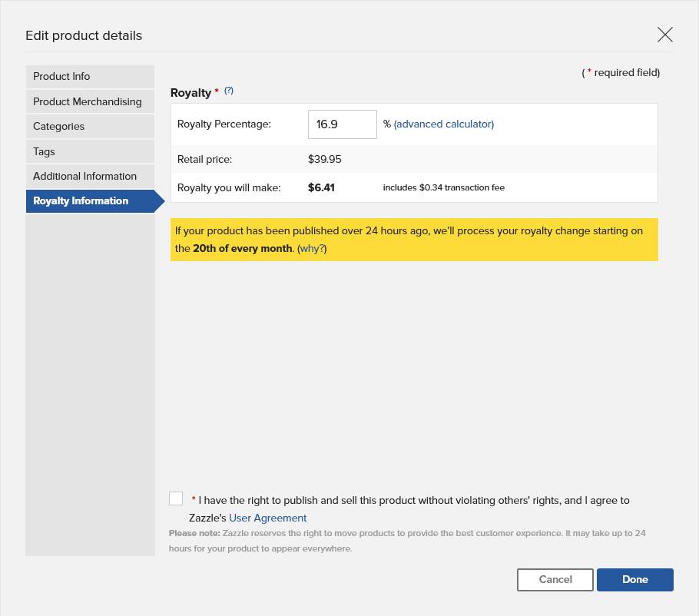This screenshot has width=699, height=616.
Task: Go to the Categories section
Action: click(90, 127)
